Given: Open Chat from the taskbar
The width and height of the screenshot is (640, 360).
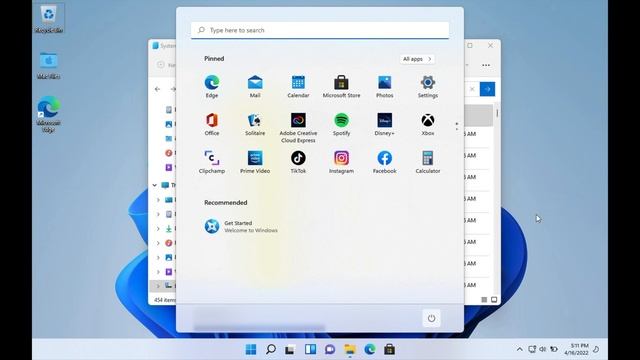Looking at the screenshot, I should pyautogui.click(x=330, y=349).
